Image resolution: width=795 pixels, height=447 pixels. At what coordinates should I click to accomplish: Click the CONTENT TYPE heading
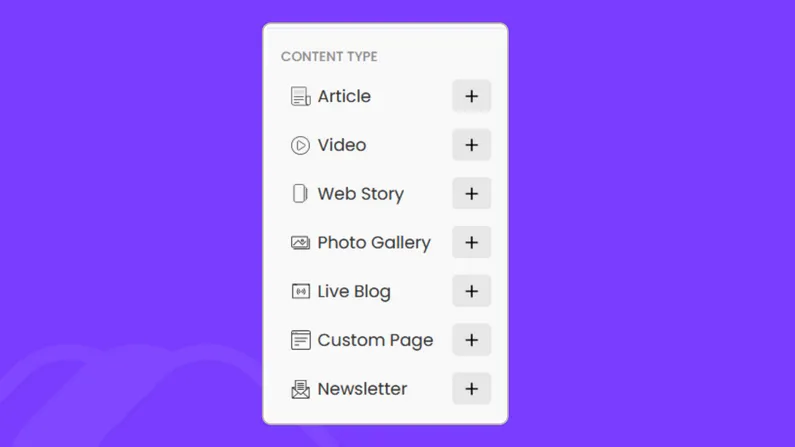pyautogui.click(x=329, y=57)
